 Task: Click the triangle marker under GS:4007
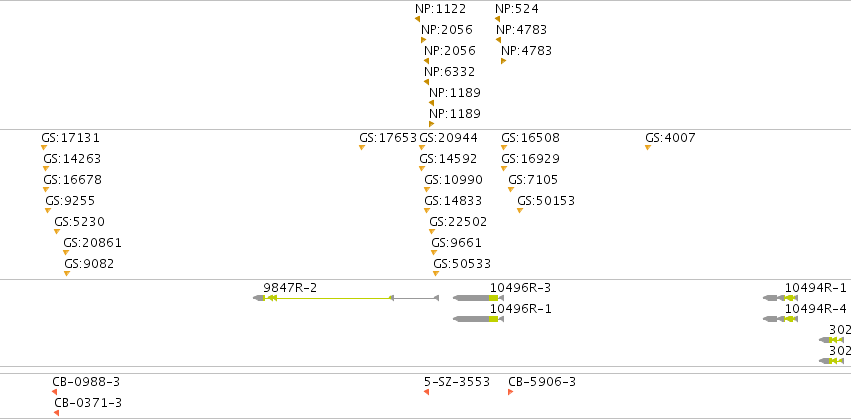tap(647, 148)
